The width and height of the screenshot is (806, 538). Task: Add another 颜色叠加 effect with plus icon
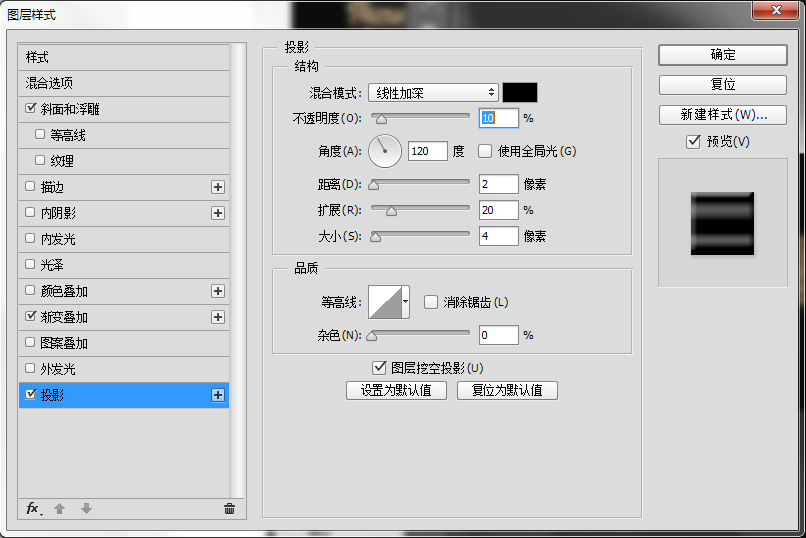tap(218, 291)
